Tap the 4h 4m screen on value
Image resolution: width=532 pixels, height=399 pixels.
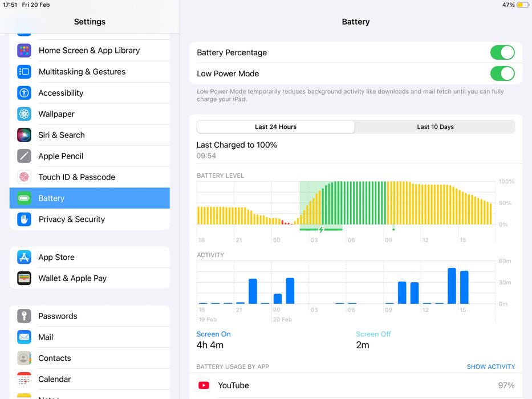[210, 345]
